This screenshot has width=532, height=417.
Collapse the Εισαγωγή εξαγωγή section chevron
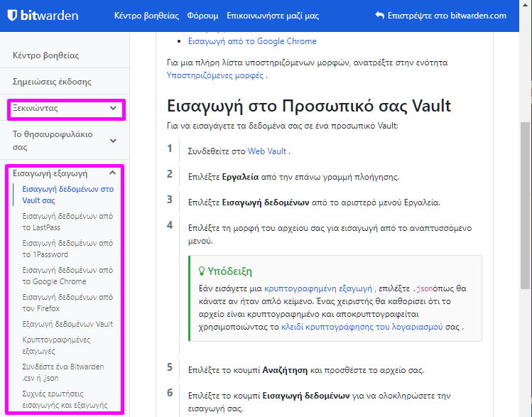point(113,173)
